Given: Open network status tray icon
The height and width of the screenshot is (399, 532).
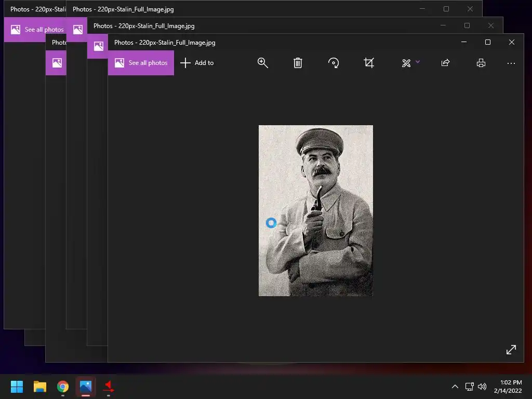Looking at the screenshot, I should coord(469,387).
